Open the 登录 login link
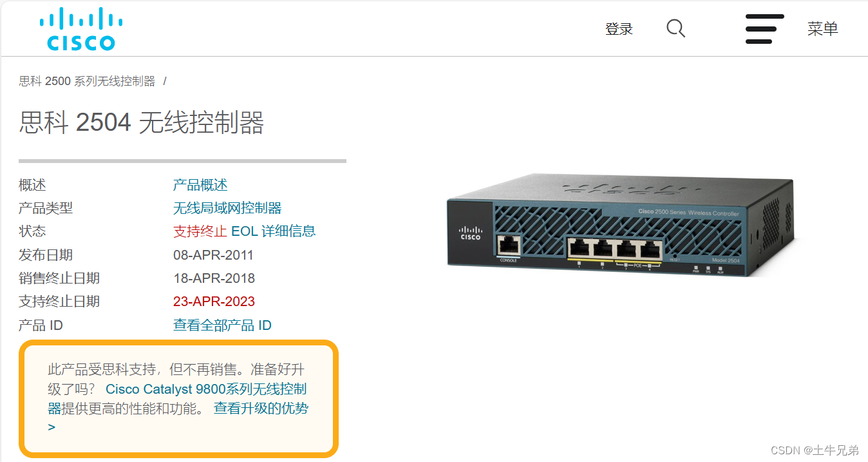The image size is (868, 462). click(619, 29)
